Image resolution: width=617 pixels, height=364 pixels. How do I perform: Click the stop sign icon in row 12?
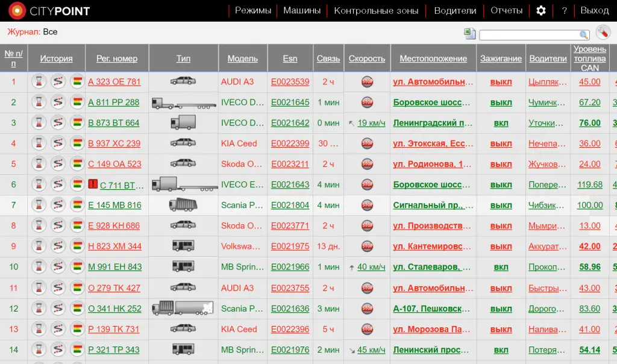coord(367,309)
